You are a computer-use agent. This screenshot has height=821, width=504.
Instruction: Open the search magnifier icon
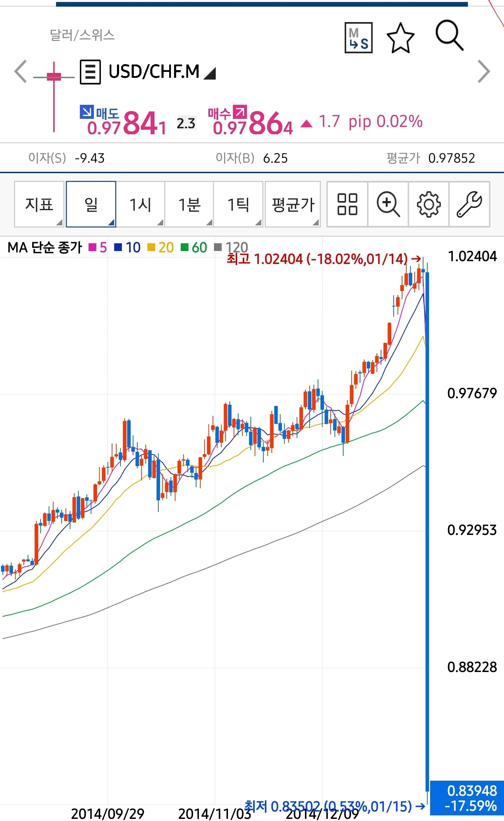(x=449, y=36)
